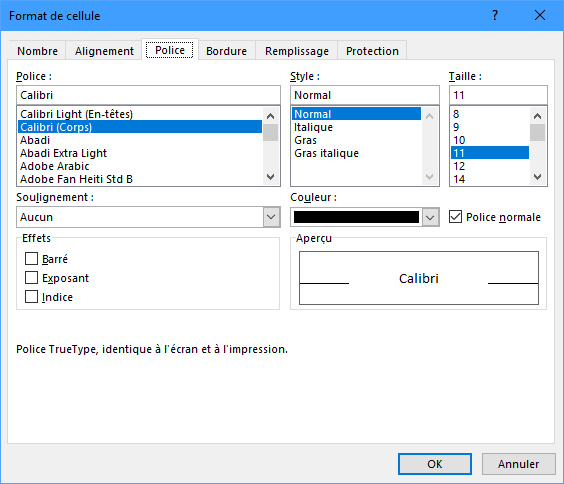Click the black color swatch

point(356,217)
